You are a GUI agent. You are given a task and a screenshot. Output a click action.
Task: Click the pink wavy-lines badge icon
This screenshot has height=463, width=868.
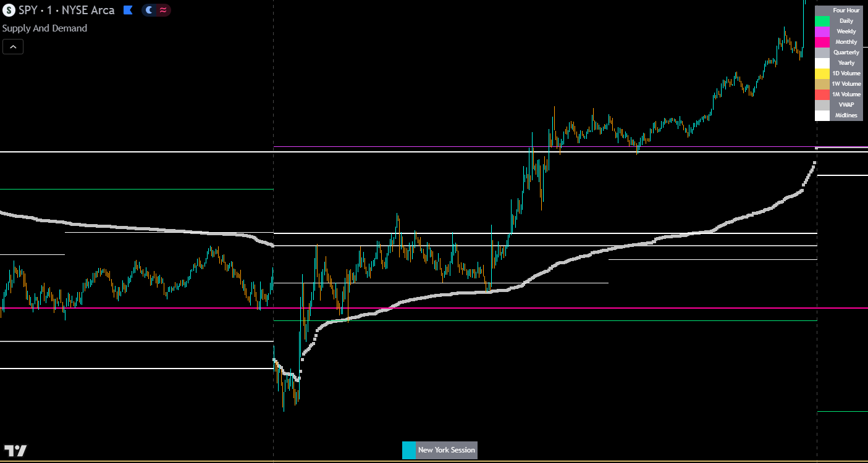click(x=162, y=10)
